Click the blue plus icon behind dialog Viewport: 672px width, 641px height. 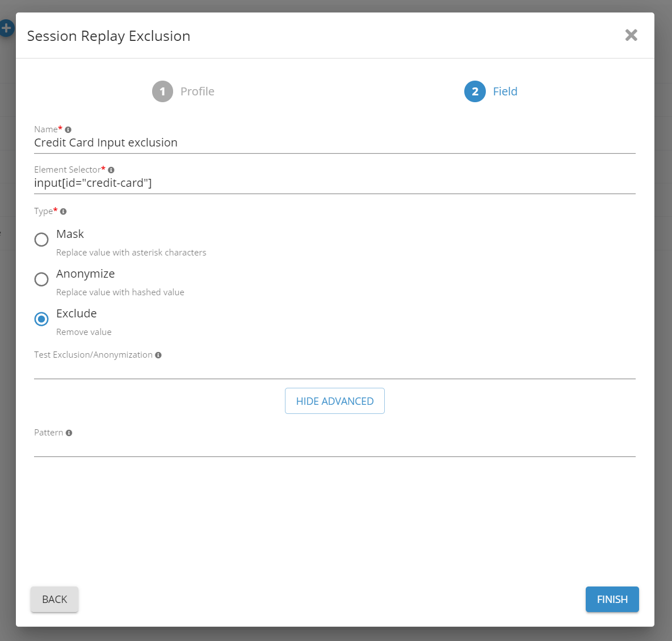coord(6,28)
